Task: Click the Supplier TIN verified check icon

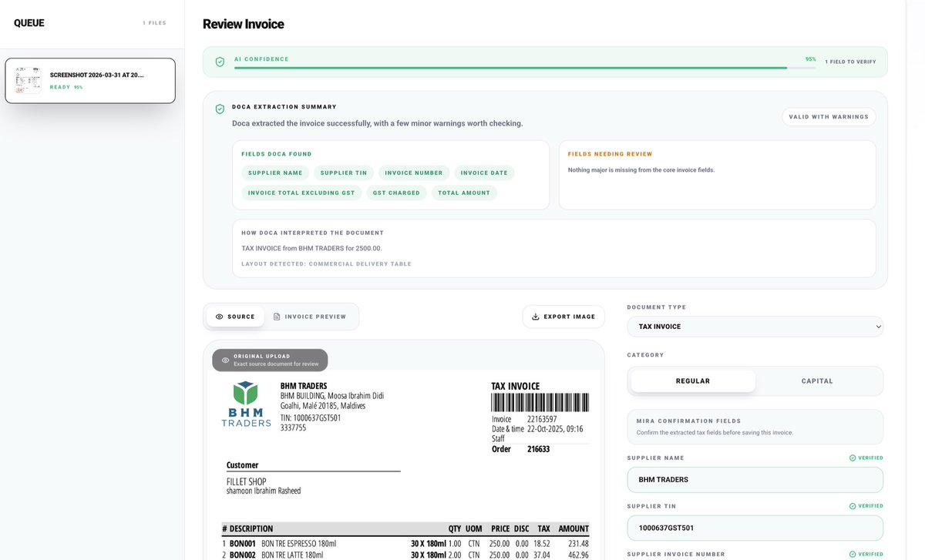Action: coord(853,506)
